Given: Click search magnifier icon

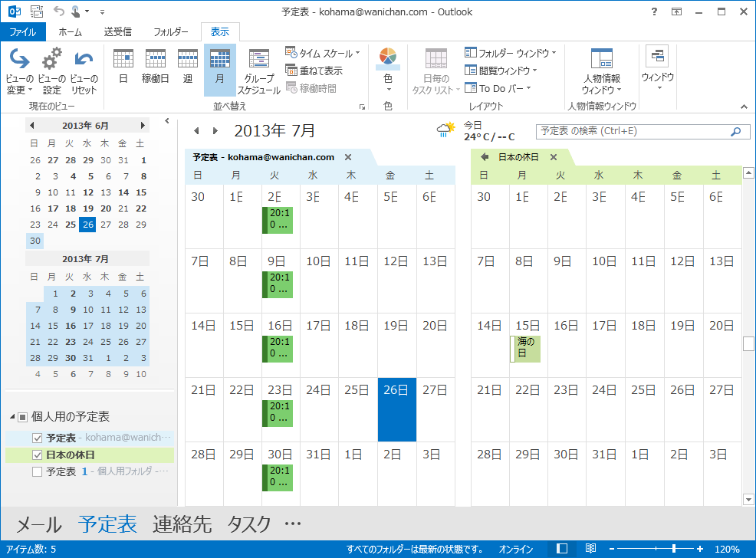Looking at the screenshot, I should [x=736, y=132].
